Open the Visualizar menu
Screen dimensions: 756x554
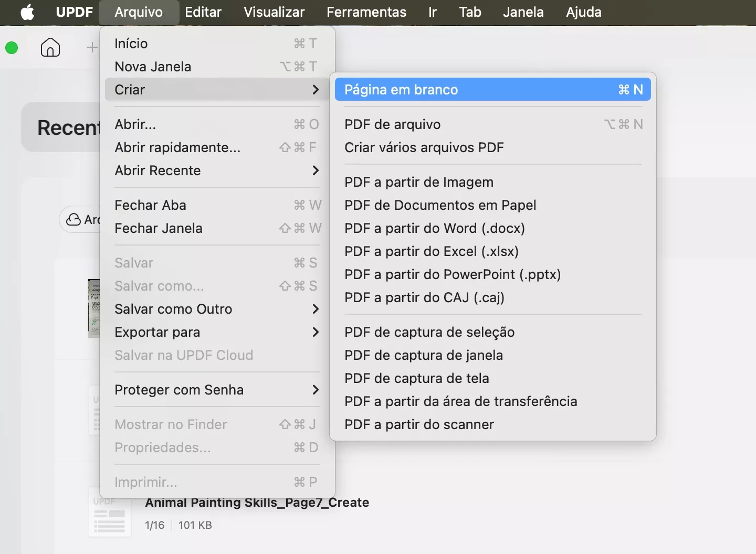[x=274, y=12]
